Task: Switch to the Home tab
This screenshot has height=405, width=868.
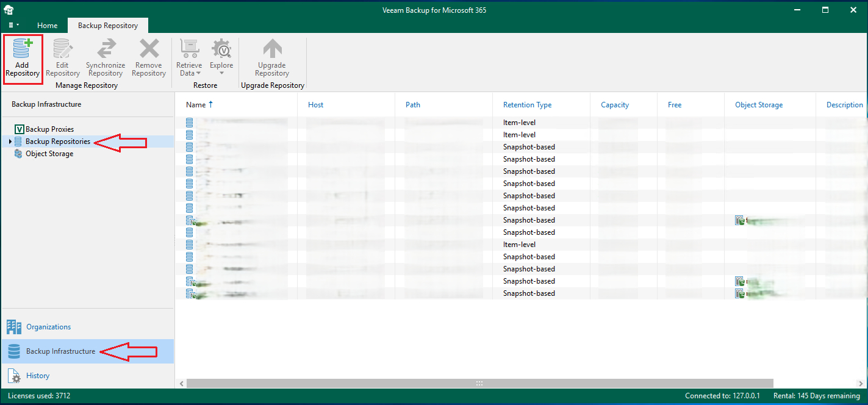Action: (48, 26)
